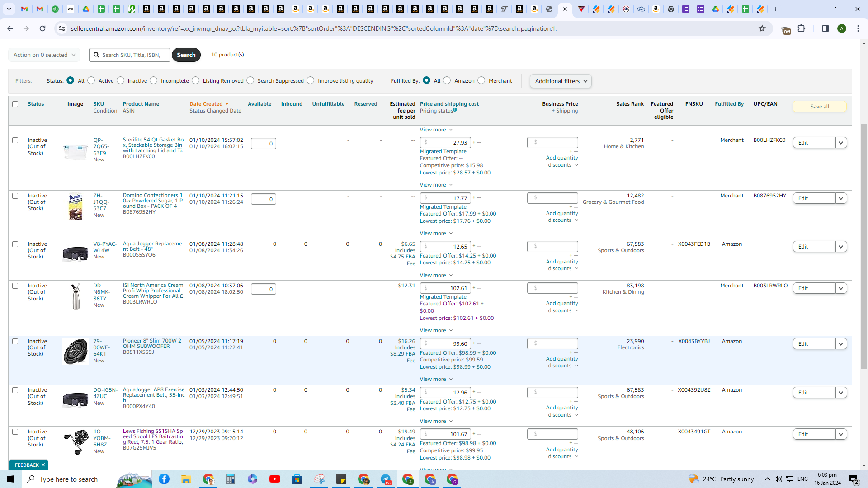Viewport: 868px width, 488px height.
Task: Tick the select-all checkbox in table header
Action: point(15,104)
